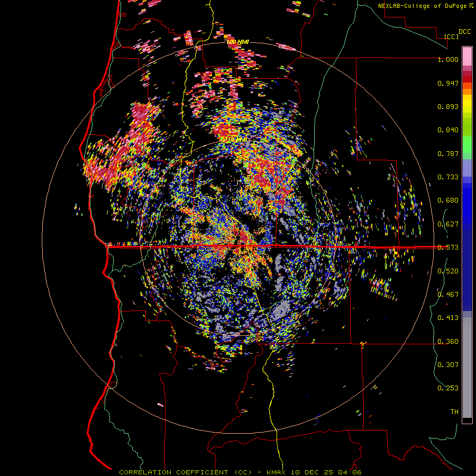Select the 0.947 legend value
Screen dimensions: 476x476
pos(448,83)
